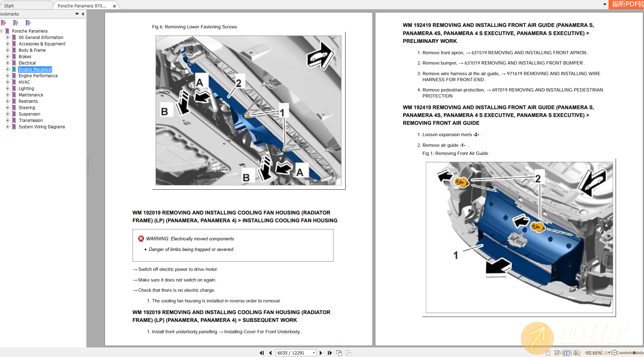Image resolution: width=644 pixels, height=357 pixels.
Task: Expand the 00 General Information bookmark
Action: [7, 38]
